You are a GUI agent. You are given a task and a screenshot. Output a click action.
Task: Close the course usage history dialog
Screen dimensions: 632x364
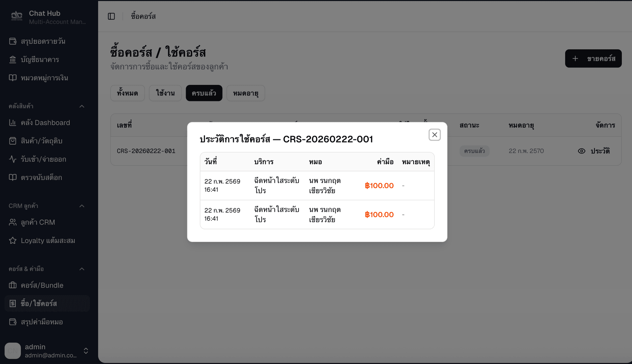pyautogui.click(x=434, y=135)
